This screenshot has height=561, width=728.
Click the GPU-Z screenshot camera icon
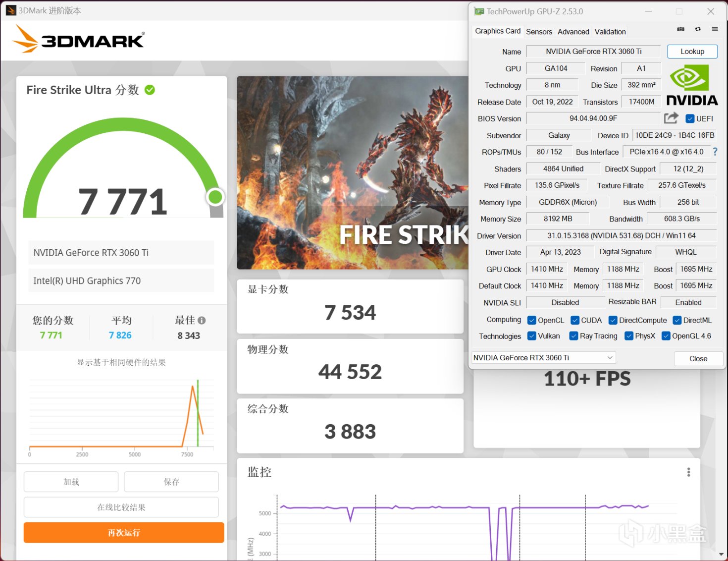coord(681,29)
